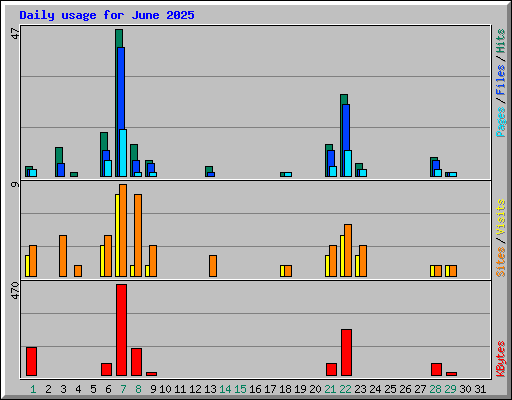Image resolution: width=512 pixels, height=400 pixels.
Task: Click the day '10' label on the bottom axis
Action: tap(165, 389)
